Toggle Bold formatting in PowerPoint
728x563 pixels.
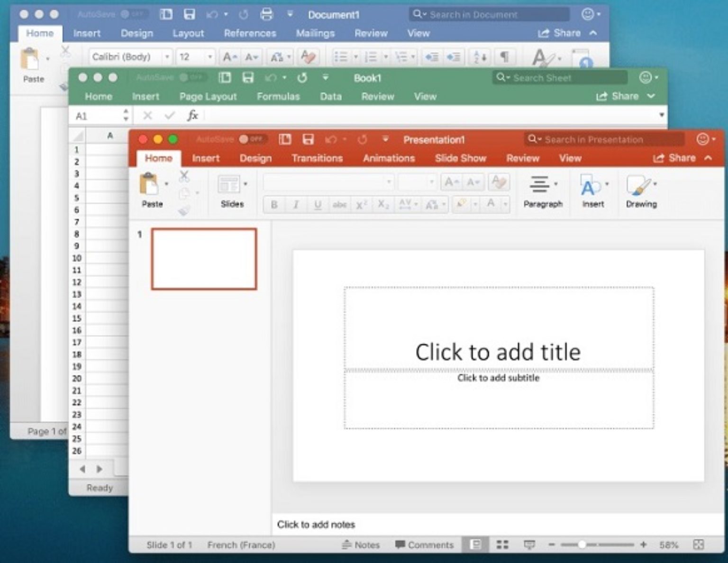(274, 205)
